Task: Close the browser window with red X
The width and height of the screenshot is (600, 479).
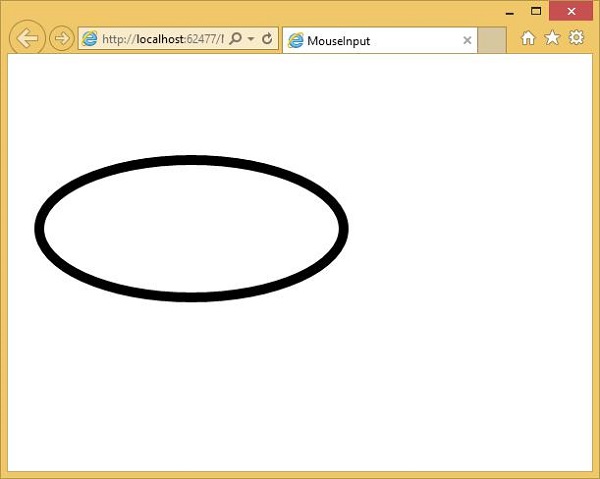Action: click(571, 11)
